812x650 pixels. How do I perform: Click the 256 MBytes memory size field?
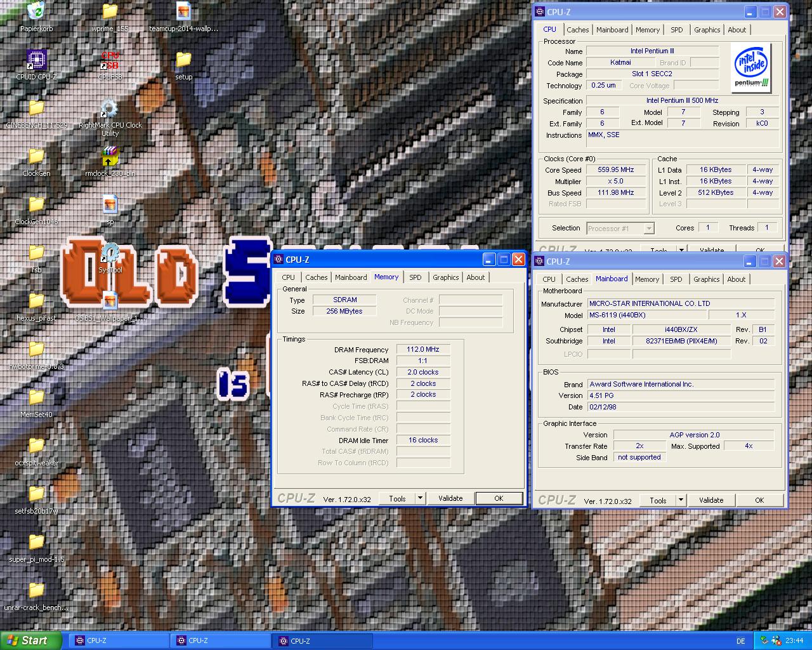coord(344,311)
